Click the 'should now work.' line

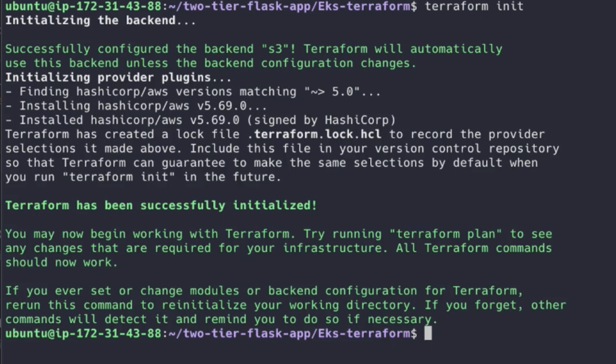click(61, 262)
